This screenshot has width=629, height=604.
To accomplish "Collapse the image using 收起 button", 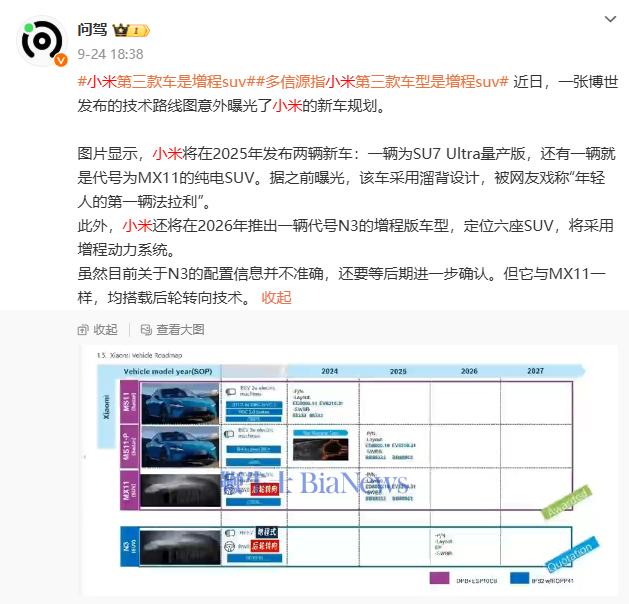I will (x=104, y=329).
